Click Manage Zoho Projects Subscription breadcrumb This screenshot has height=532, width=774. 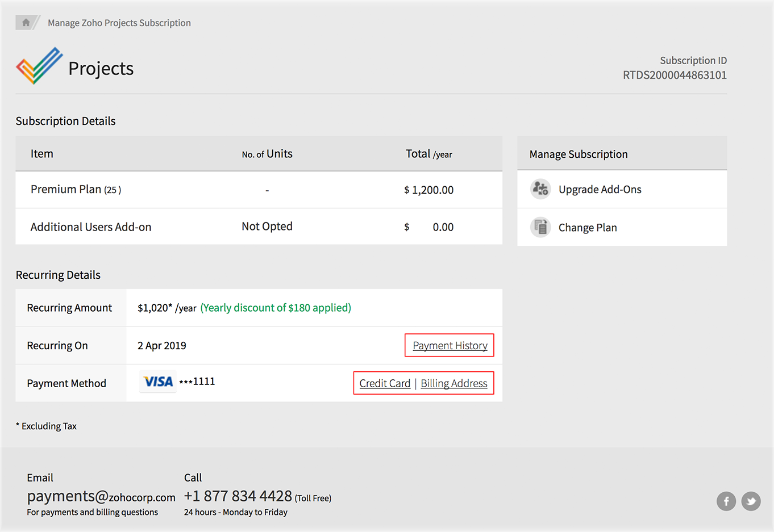click(x=119, y=23)
